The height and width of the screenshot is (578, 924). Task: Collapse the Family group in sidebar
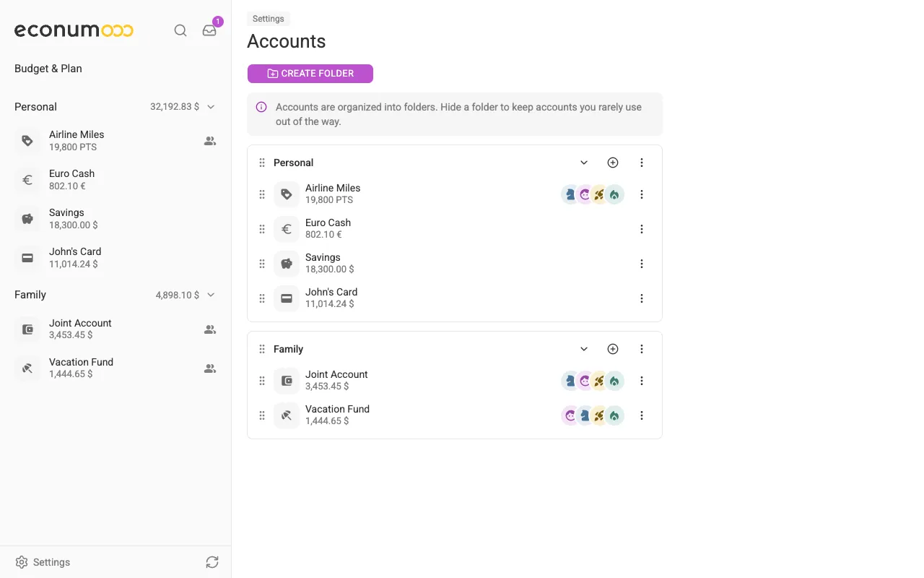tap(211, 295)
